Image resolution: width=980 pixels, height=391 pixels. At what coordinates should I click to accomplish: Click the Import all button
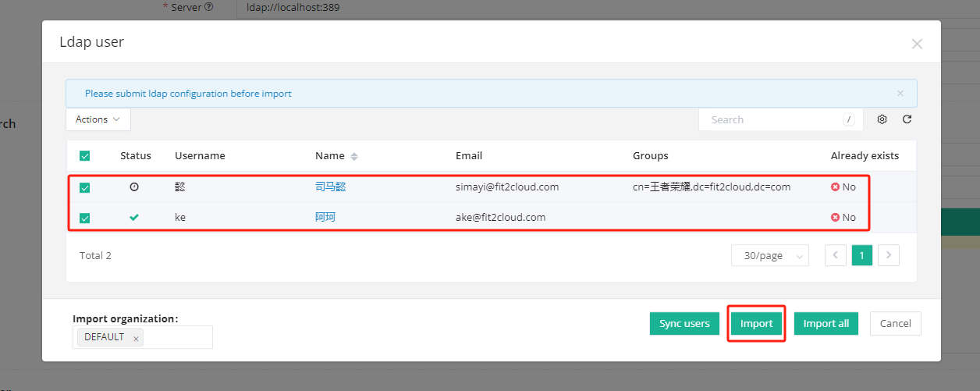coord(826,323)
